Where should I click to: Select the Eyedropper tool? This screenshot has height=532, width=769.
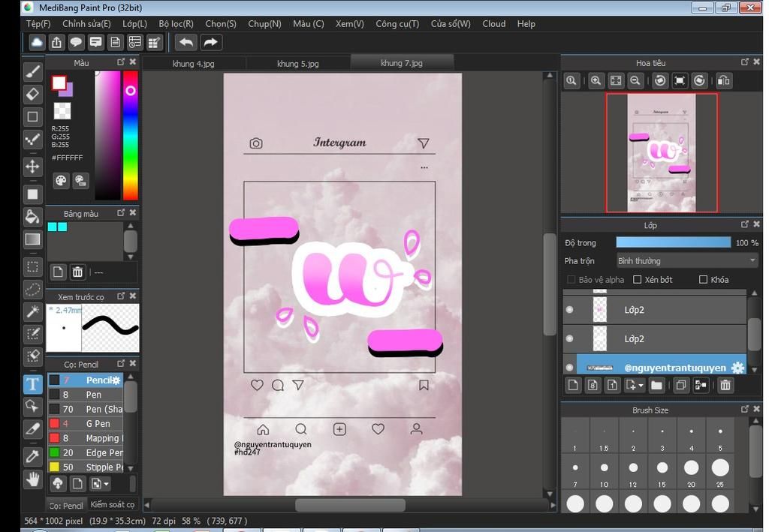tap(32, 456)
